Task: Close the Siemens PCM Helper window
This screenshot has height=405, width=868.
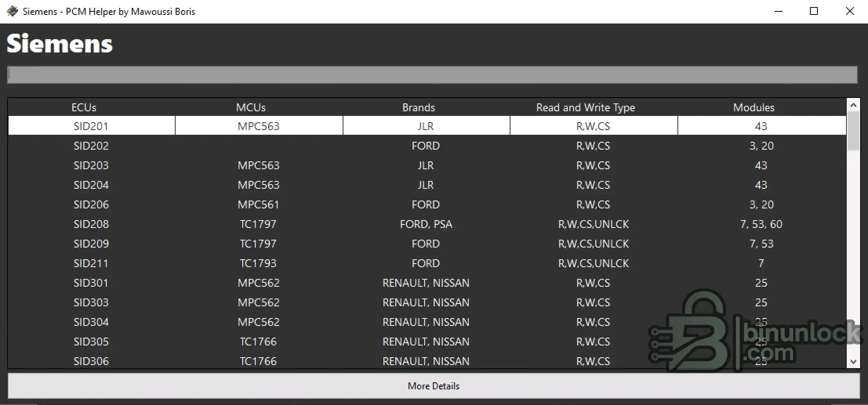Action: [850, 11]
